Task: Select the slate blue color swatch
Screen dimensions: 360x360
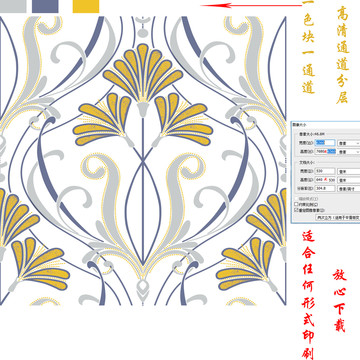Action: 45,6
